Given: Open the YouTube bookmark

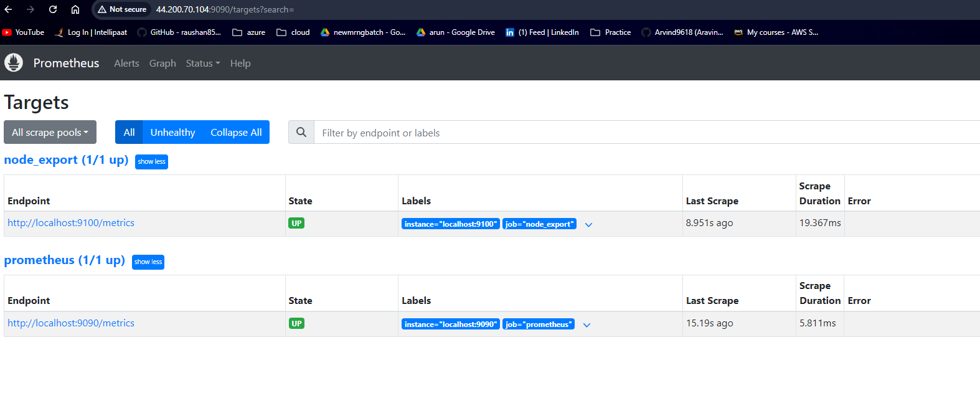Looking at the screenshot, I should [24, 32].
